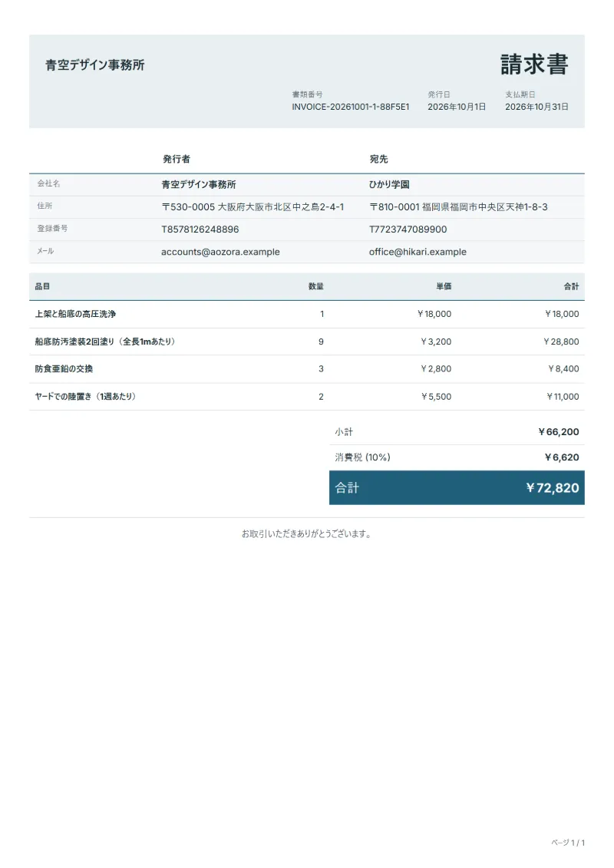Click the 会社名 row label

coord(48,183)
